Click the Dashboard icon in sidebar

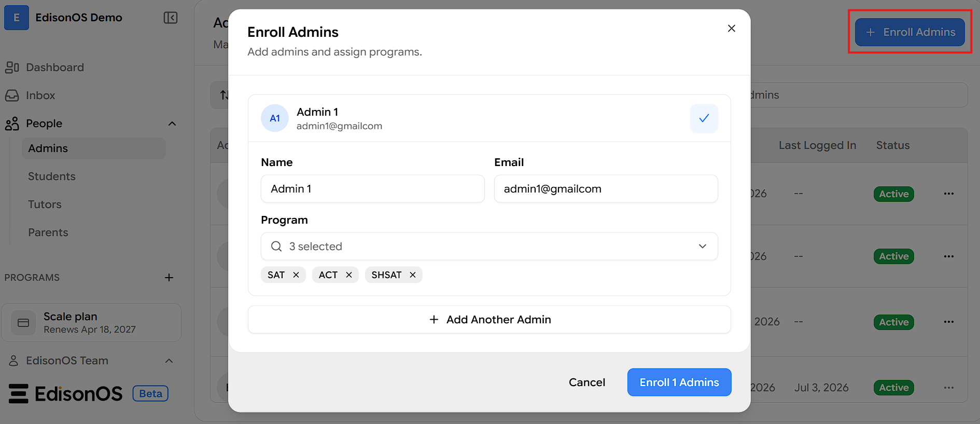(12, 67)
